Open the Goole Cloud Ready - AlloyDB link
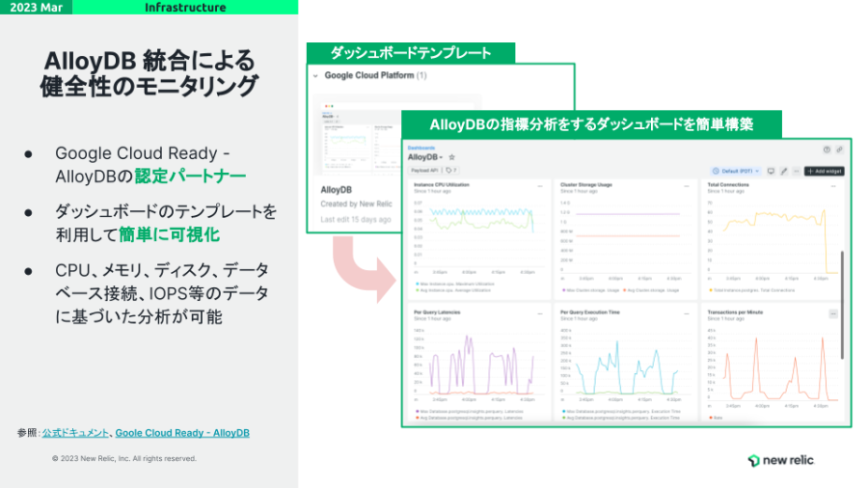Image resolution: width=868 pixels, height=488 pixels. (x=182, y=433)
